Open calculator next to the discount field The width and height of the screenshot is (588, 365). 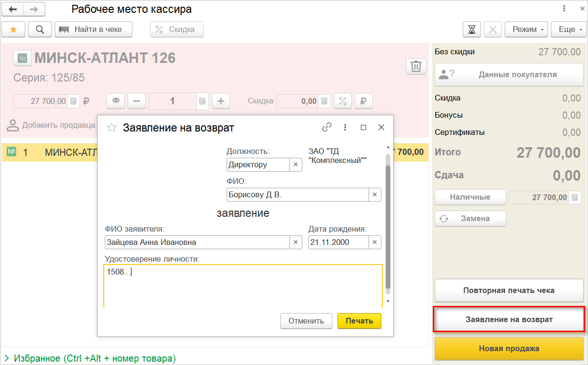pyautogui.click(x=324, y=101)
